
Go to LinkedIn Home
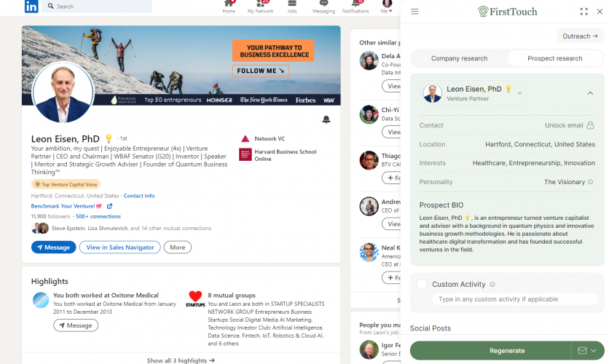click(229, 7)
